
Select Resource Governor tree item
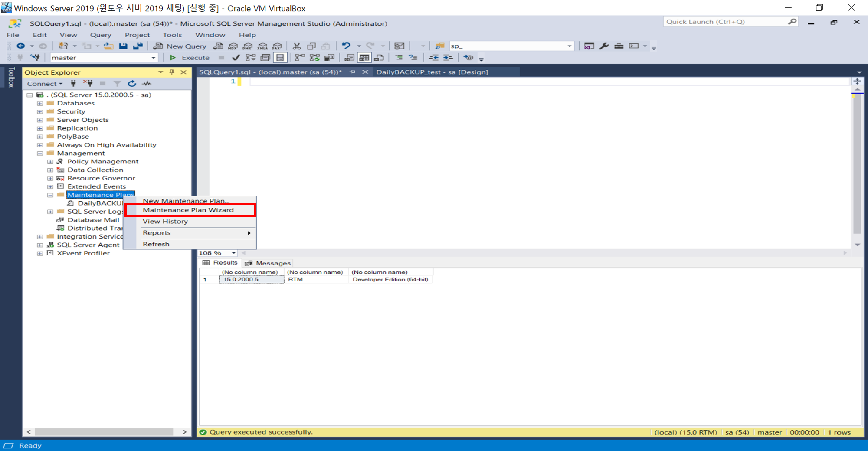101,178
